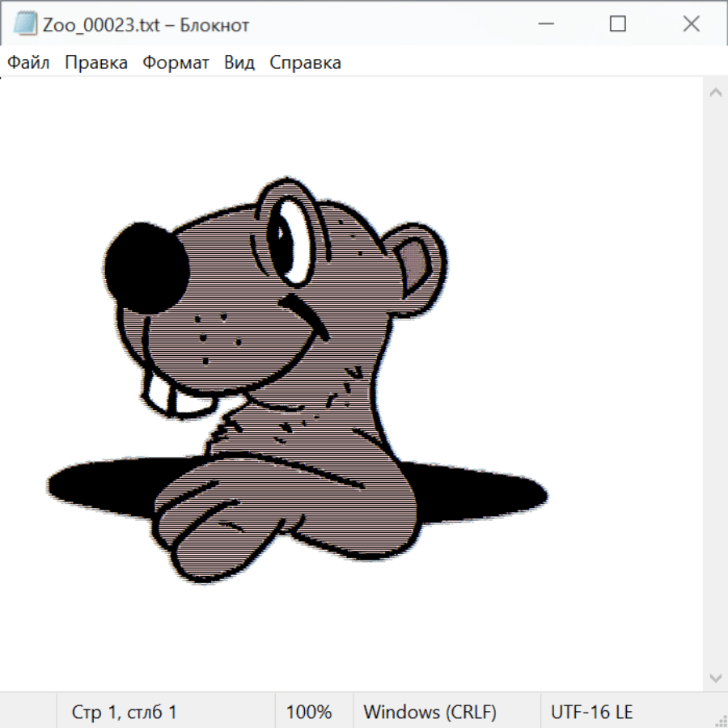Image resolution: width=728 pixels, height=728 pixels.
Task: Click the scrollbar down arrow
Action: (x=715, y=677)
